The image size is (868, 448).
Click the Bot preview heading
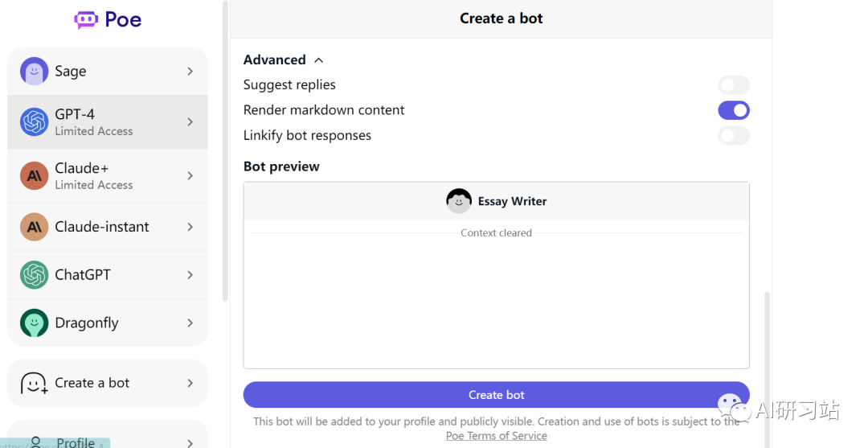[281, 166]
